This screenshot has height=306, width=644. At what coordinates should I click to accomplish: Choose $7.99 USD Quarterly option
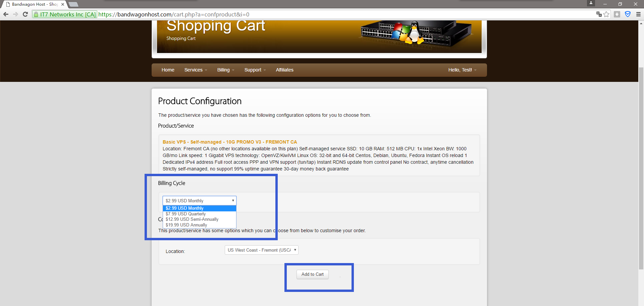click(185, 214)
